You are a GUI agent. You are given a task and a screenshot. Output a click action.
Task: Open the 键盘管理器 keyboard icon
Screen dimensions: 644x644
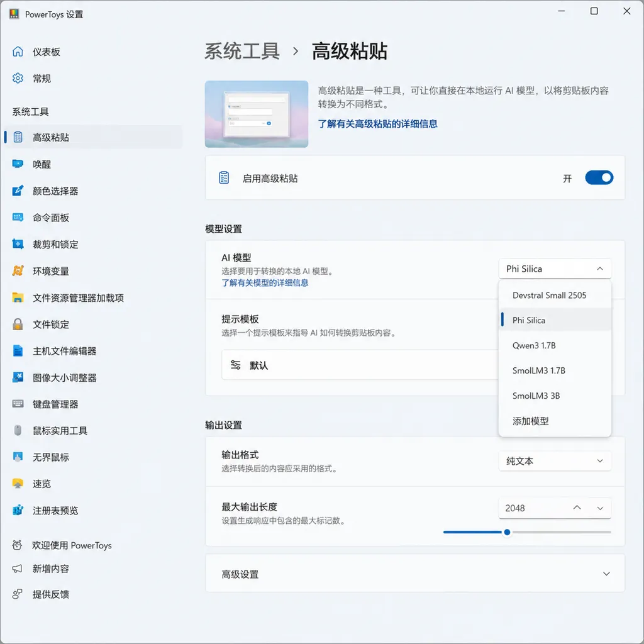coord(18,404)
